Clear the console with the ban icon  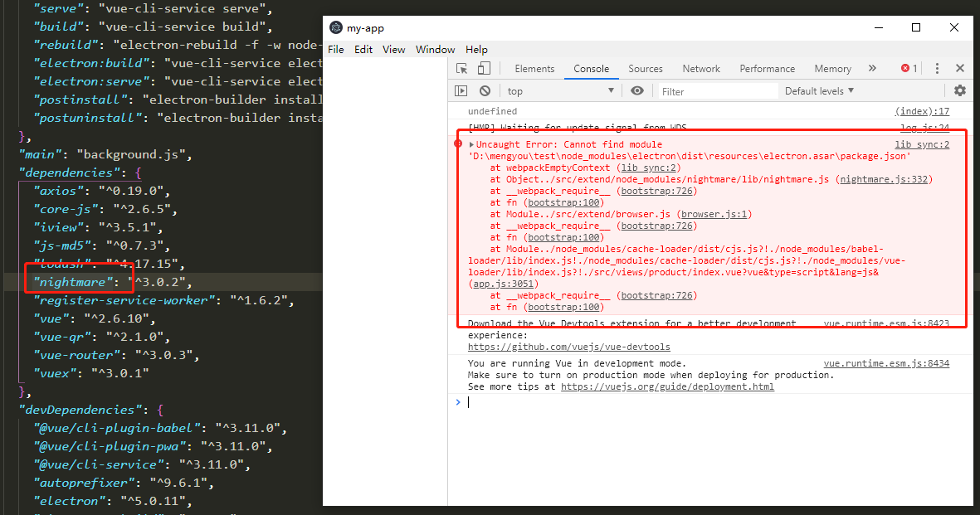[485, 91]
